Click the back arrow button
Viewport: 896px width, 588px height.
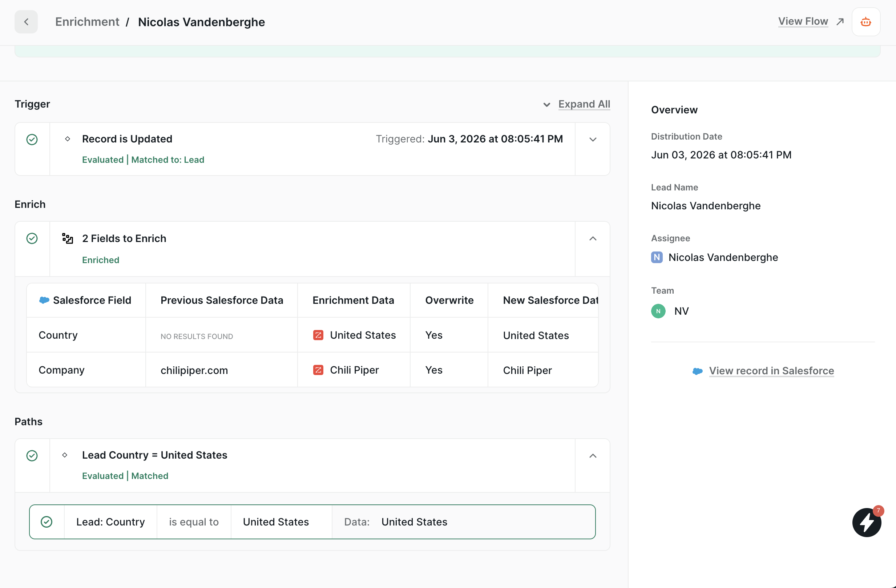[26, 22]
